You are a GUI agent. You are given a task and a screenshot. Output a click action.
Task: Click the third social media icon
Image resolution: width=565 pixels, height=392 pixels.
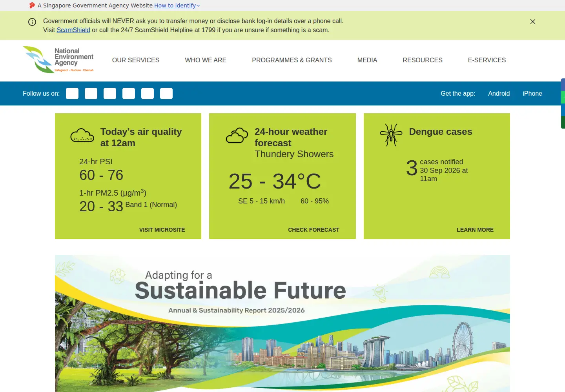click(x=110, y=93)
